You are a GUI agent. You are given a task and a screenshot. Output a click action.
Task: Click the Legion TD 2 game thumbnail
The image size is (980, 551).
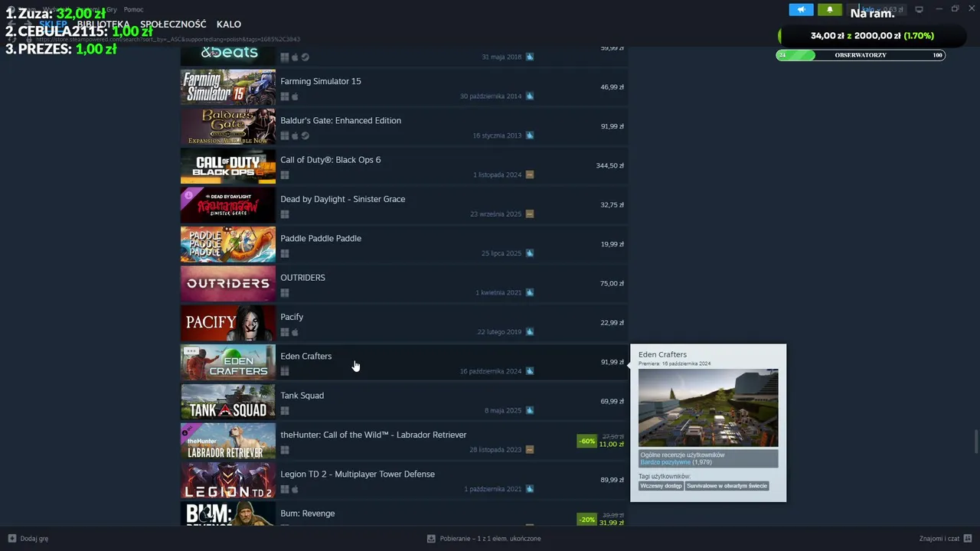[228, 481]
